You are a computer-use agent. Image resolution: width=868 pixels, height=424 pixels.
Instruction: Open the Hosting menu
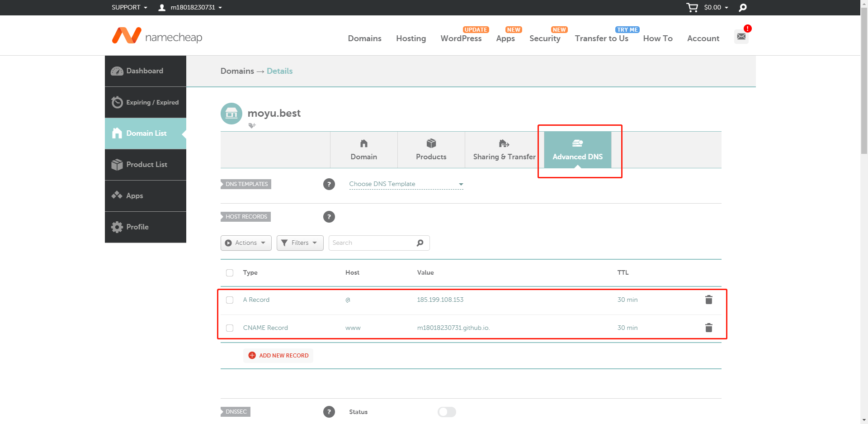point(411,38)
